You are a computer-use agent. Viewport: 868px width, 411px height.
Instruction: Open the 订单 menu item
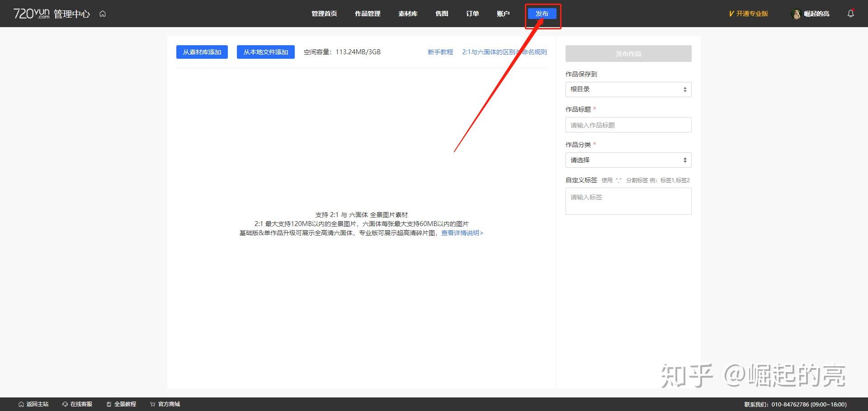(x=472, y=14)
